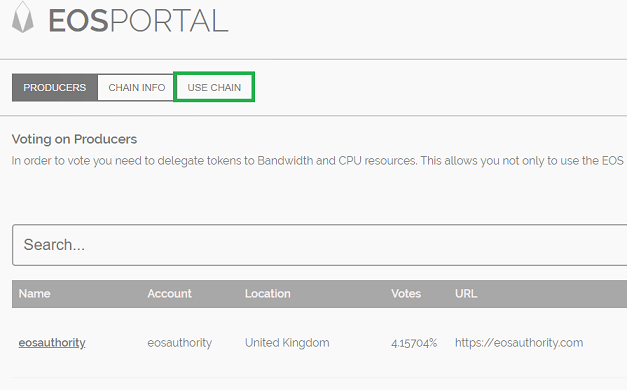Screen dimensions: 627x390
Task: Open the CHAIN INFO tab
Action: tap(136, 88)
